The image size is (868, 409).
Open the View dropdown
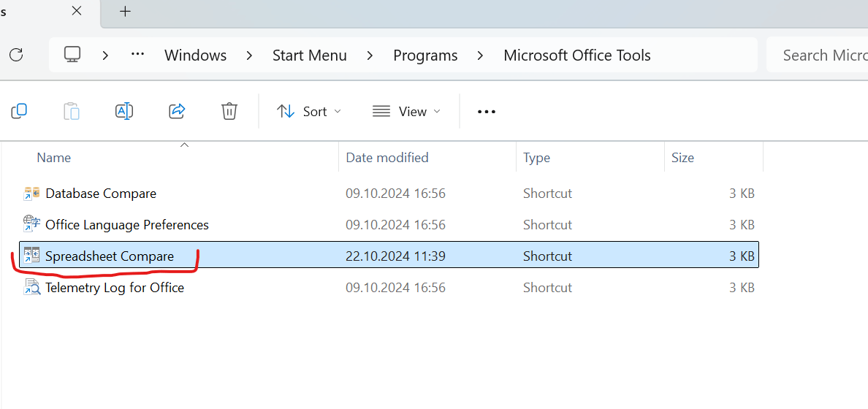click(407, 111)
